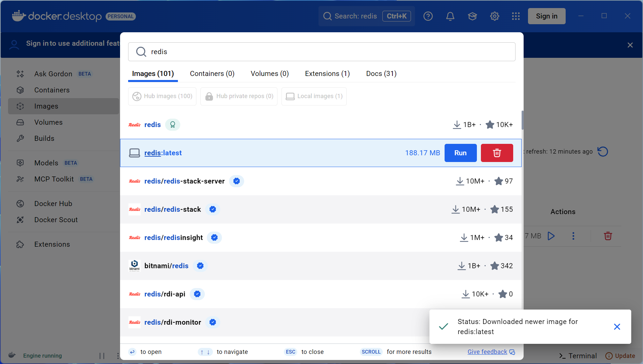Open the redis official image result
643x364 pixels.
pos(321,125)
